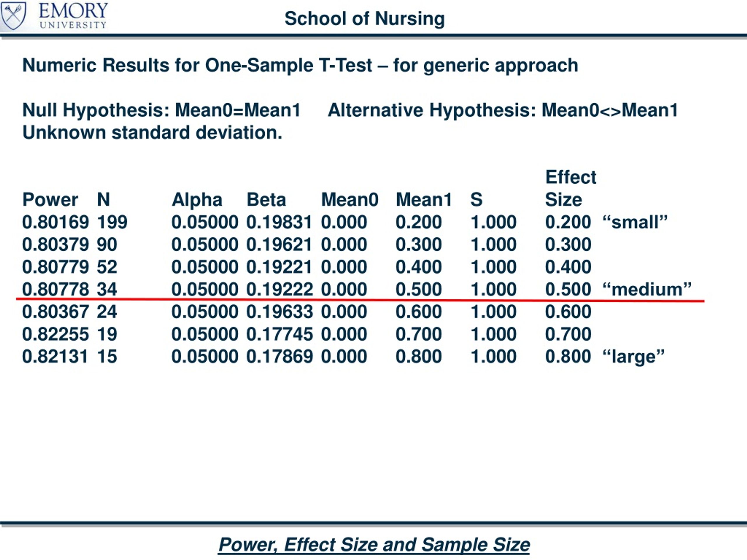Click the "small" effect size label
The width and height of the screenshot is (747, 560).
pyautogui.click(x=635, y=222)
